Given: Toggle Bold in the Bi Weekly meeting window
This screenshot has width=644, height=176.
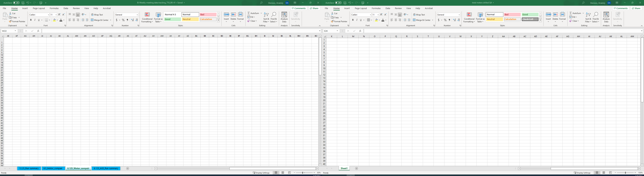Looking at the screenshot, I should point(31,20).
